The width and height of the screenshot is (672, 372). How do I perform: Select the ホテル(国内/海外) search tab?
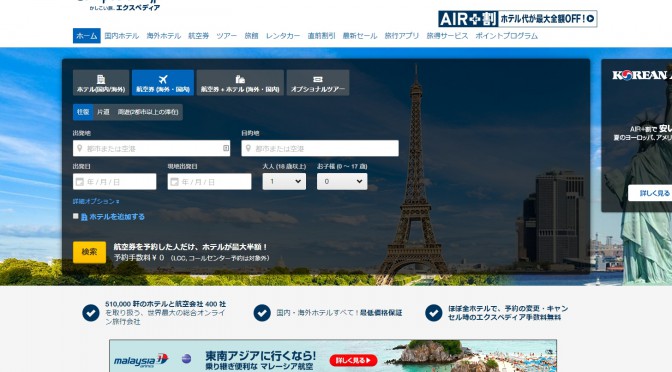pyautogui.click(x=101, y=83)
